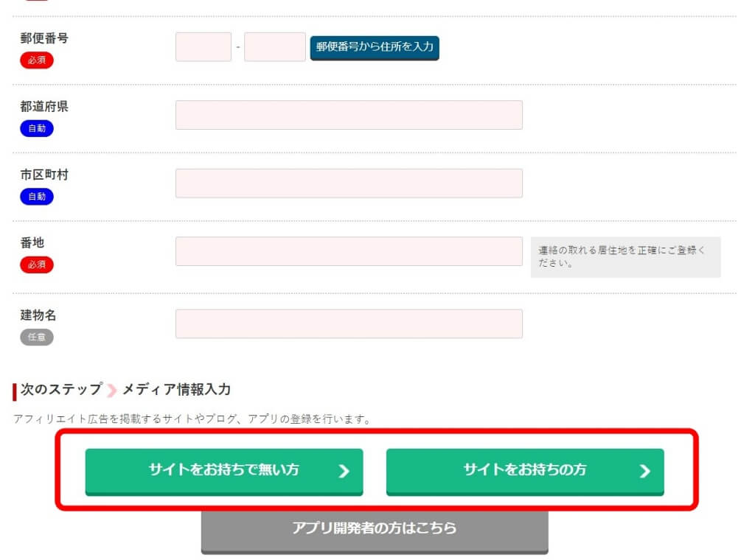Click the arrow icon on サイトをお持ちの方 button

coord(645,472)
